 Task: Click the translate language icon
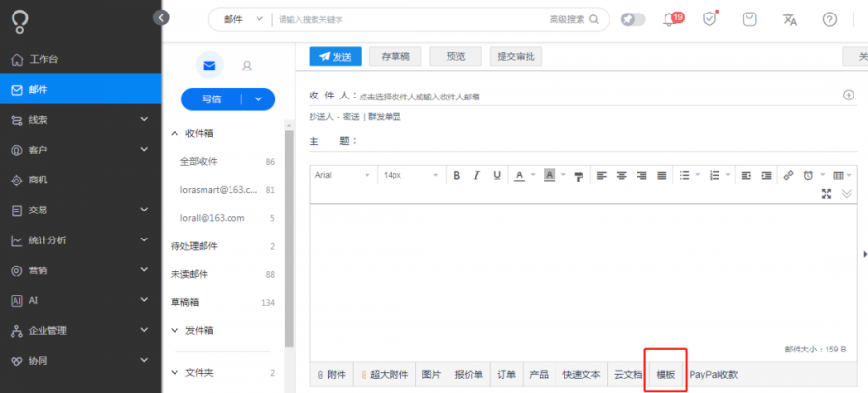click(789, 19)
